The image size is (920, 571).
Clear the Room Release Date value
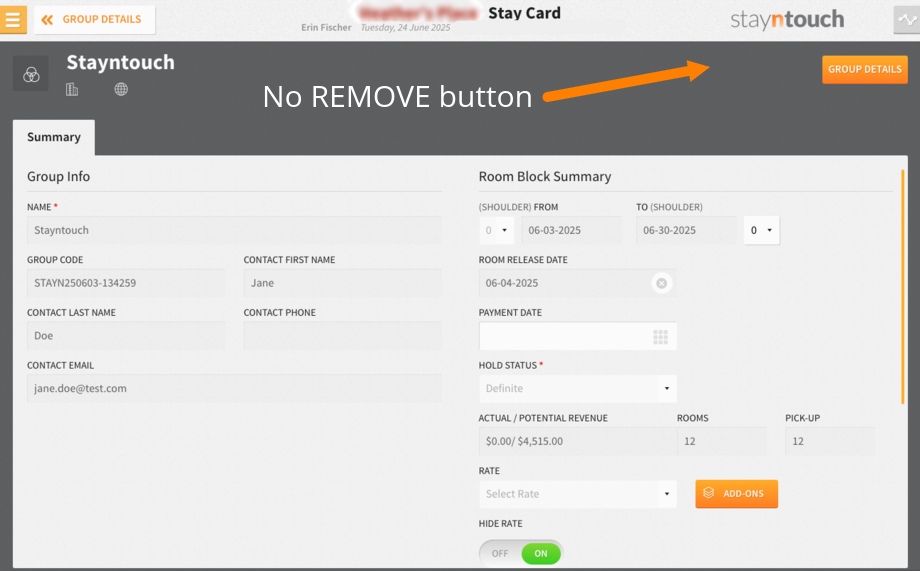(661, 283)
